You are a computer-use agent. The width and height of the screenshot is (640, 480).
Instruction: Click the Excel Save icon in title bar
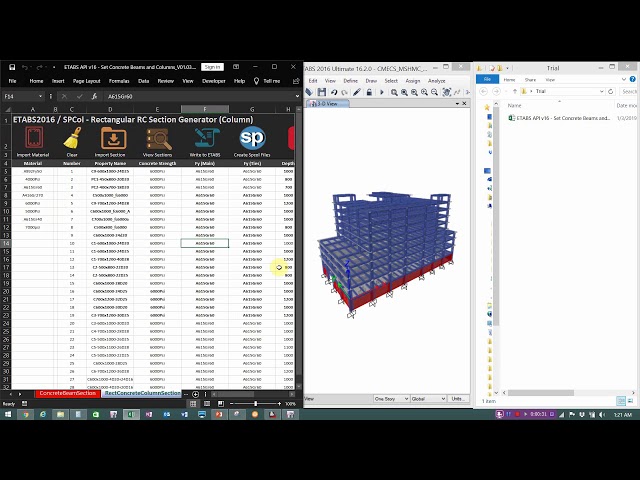coord(12,67)
